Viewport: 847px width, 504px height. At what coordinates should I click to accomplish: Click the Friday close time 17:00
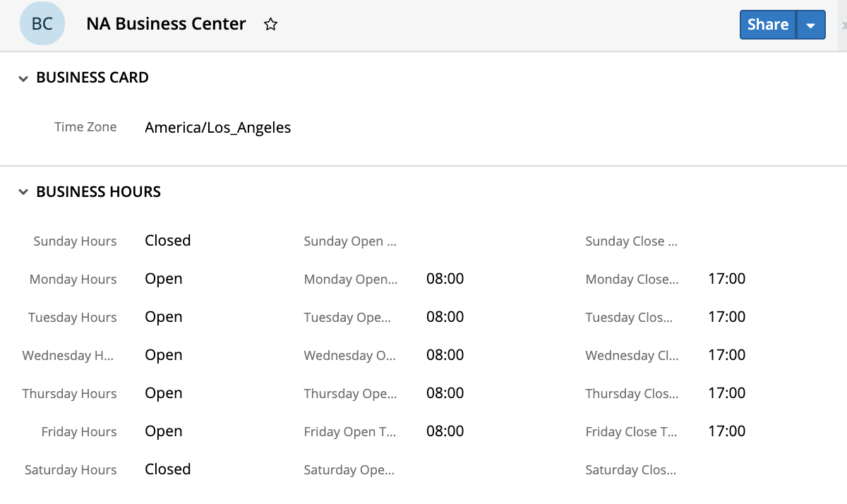point(726,431)
